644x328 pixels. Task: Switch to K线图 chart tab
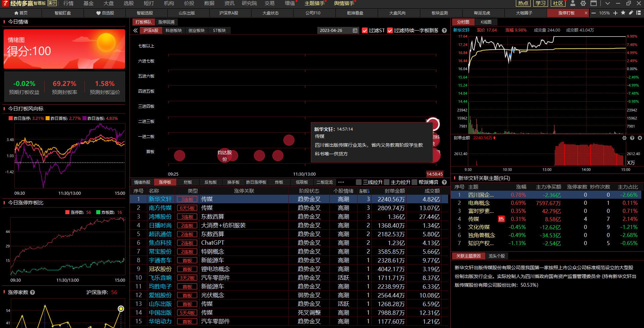(x=486, y=22)
